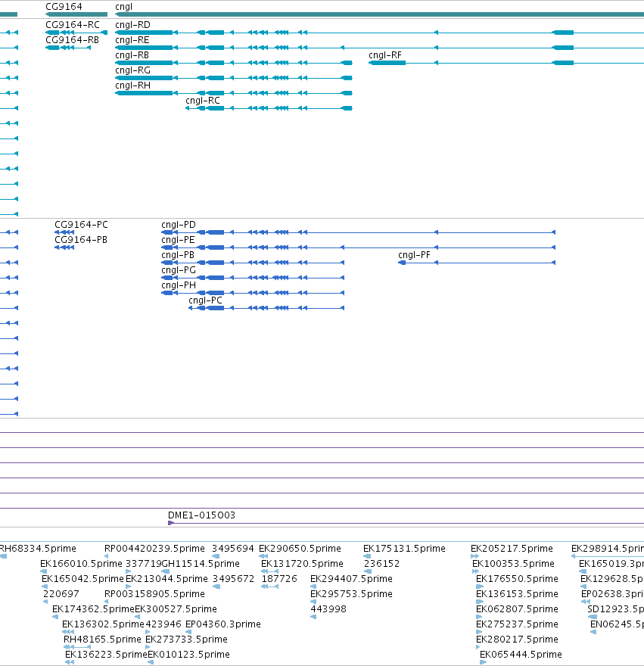Screen dimensions: 644x666
Task: Select the CG9164 gene bar
Action: [76, 14]
